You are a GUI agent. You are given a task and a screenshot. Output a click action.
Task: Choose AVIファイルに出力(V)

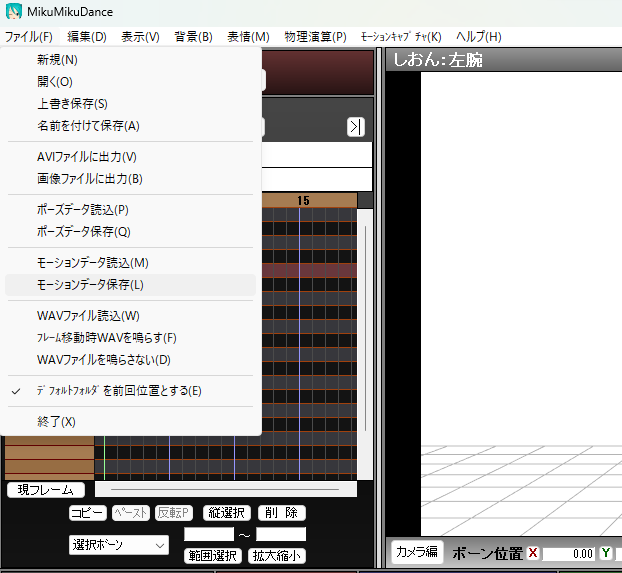[131, 157]
